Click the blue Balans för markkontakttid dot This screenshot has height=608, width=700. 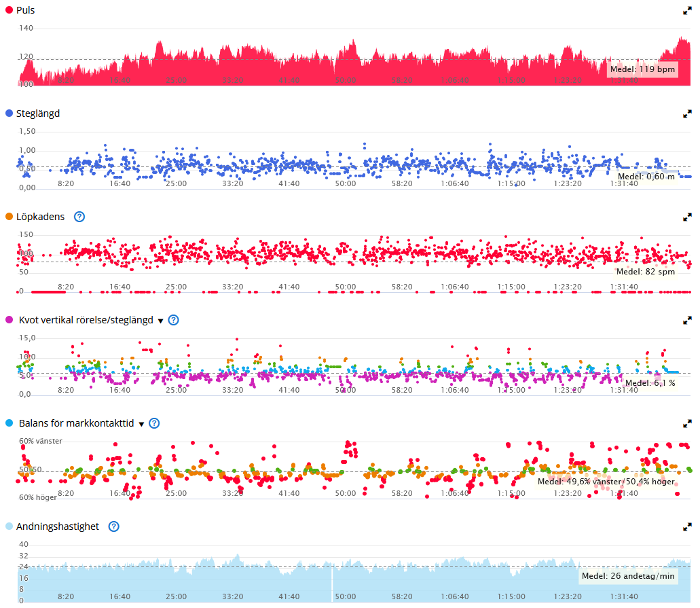[x=9, y=423]
